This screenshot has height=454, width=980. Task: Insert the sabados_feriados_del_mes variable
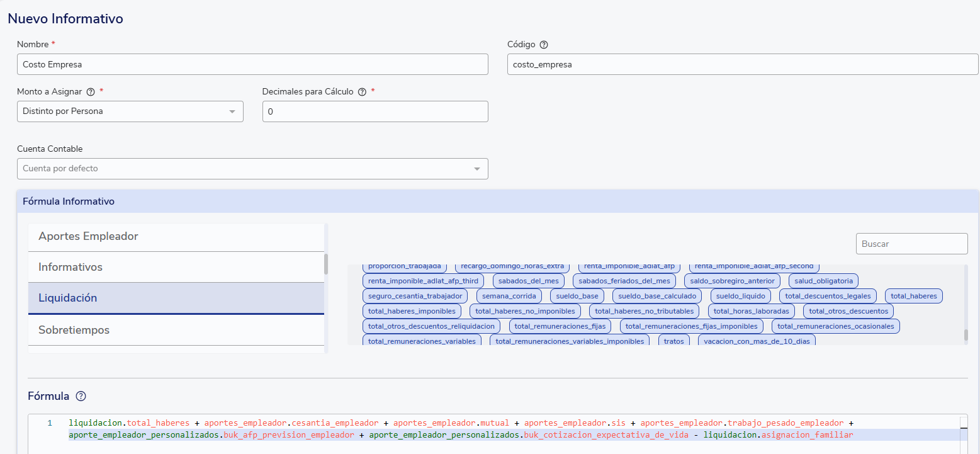point(624,281)
